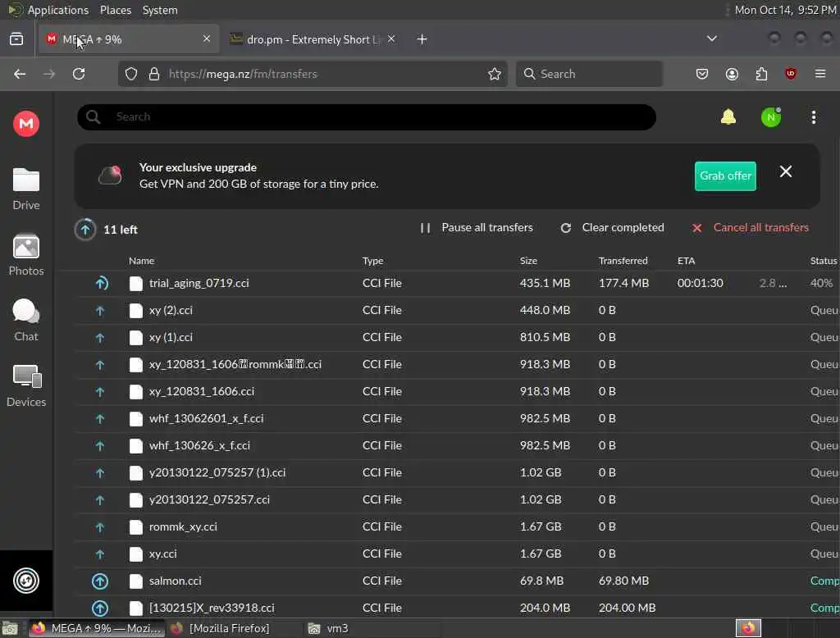Switch to the MEGA 9% tab
840x638 pixels.
click(x=129, y=39)
